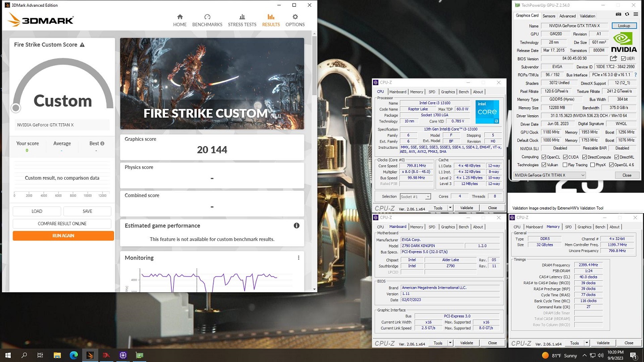The width and height of the screenshot is (644, 362).
Task: Switch to Sensors tab in GPU-Z
Action: 549,16
